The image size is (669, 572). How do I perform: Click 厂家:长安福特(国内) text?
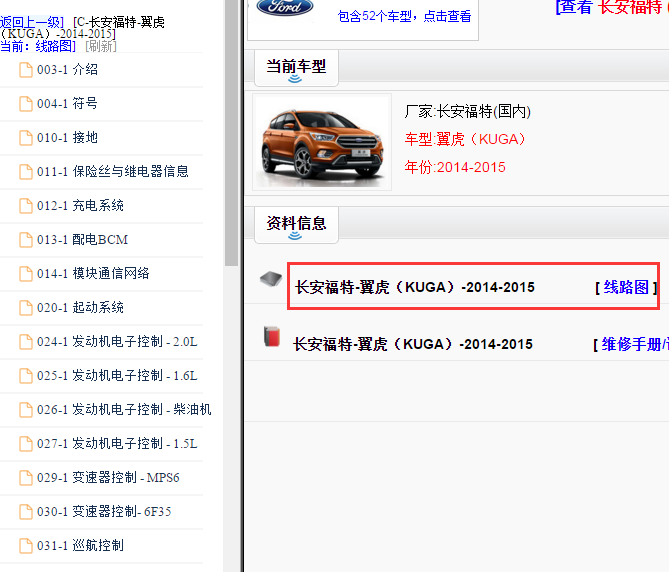coord(468,111)
